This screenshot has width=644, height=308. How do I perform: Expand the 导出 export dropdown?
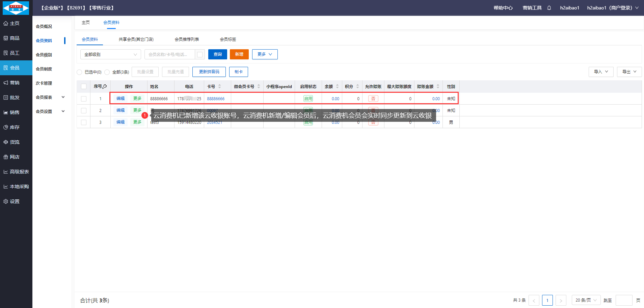tap(629, 72)
